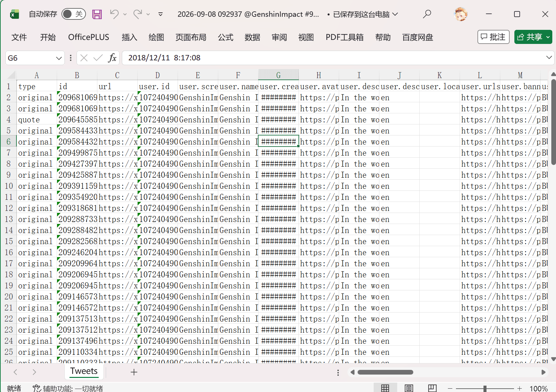Open the 百度网盘 tab
The height and width of the screenshot is (392, 556).
(x=418, y=37)
